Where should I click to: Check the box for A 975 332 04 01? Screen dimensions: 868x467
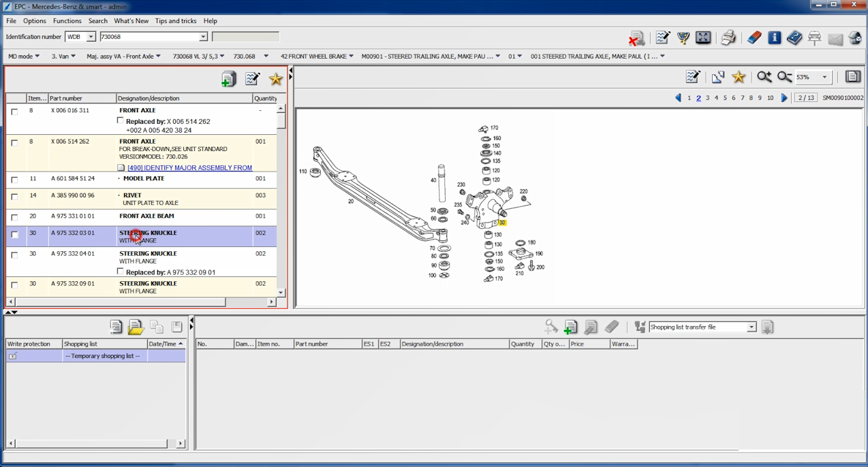14,255
